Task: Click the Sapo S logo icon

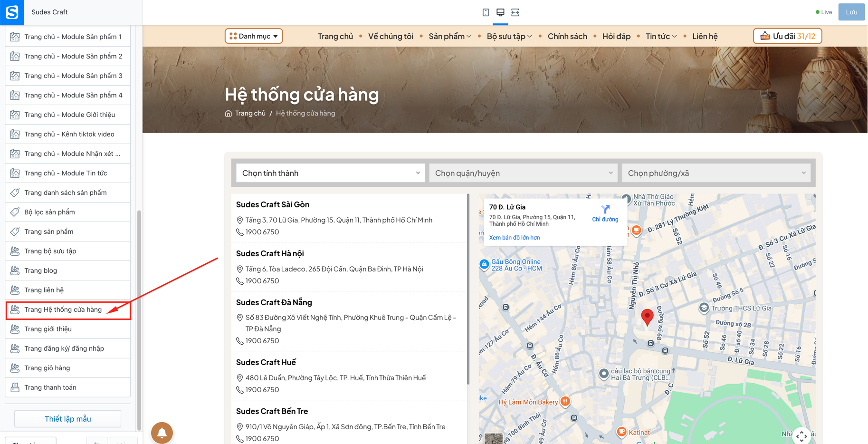Action: tap(12, 12)
